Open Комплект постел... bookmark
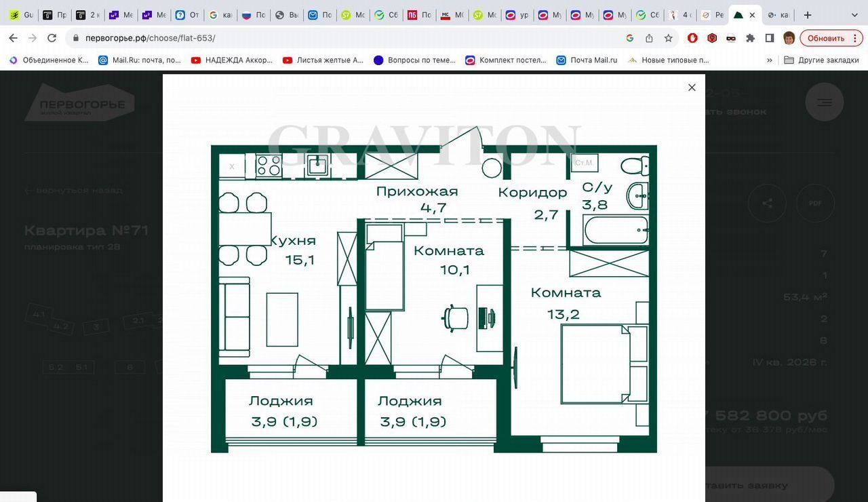The image size is (868, 502). [x=506, y=60]
